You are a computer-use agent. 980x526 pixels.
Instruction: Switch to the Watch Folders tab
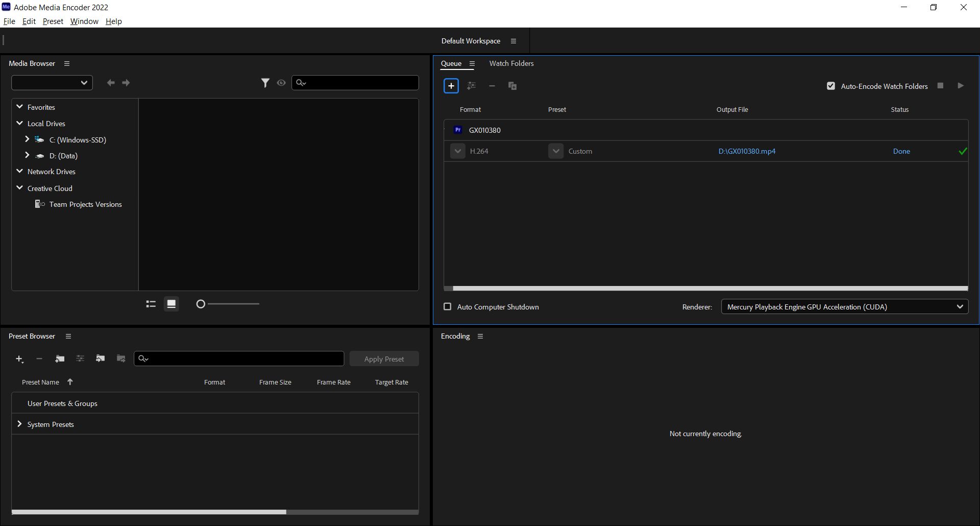coord(511,63)
